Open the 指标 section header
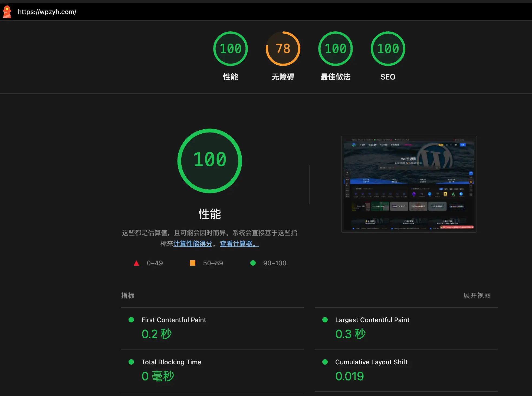The height and width of the screenshot is (396, 532). pos(128,296)
